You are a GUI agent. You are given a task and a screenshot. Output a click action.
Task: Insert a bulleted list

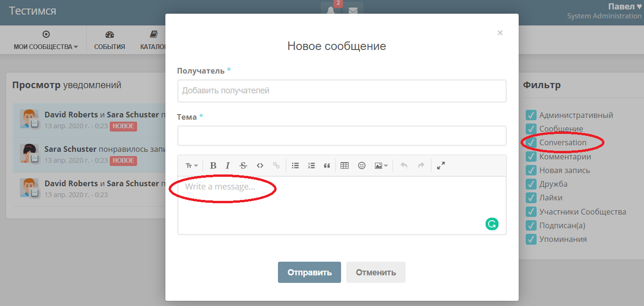coord(295,165)
